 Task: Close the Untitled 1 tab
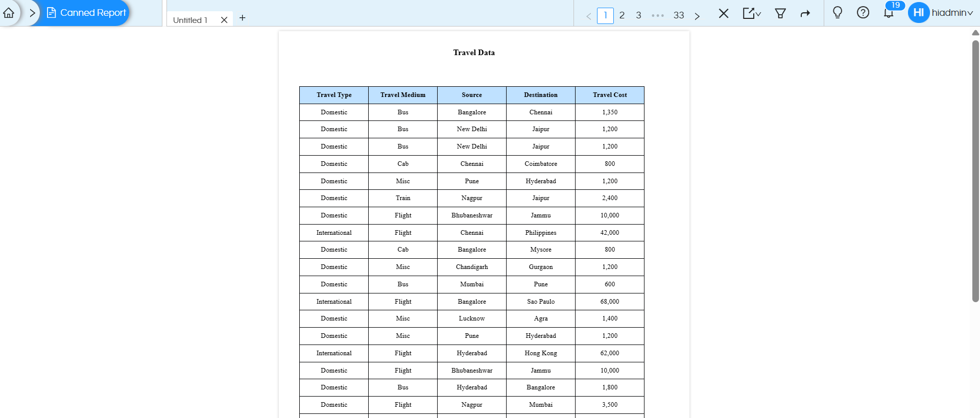[224, 20]
